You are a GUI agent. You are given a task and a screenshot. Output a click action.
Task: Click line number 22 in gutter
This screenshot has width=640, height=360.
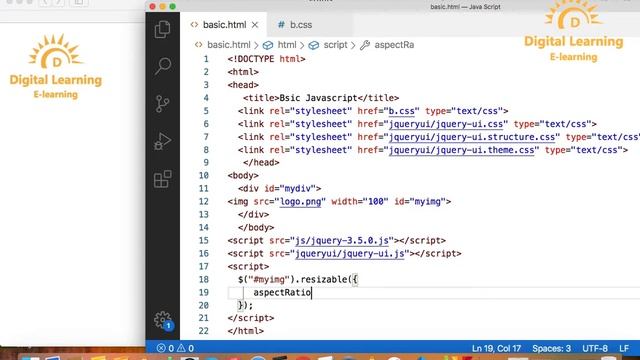(203, 331)
